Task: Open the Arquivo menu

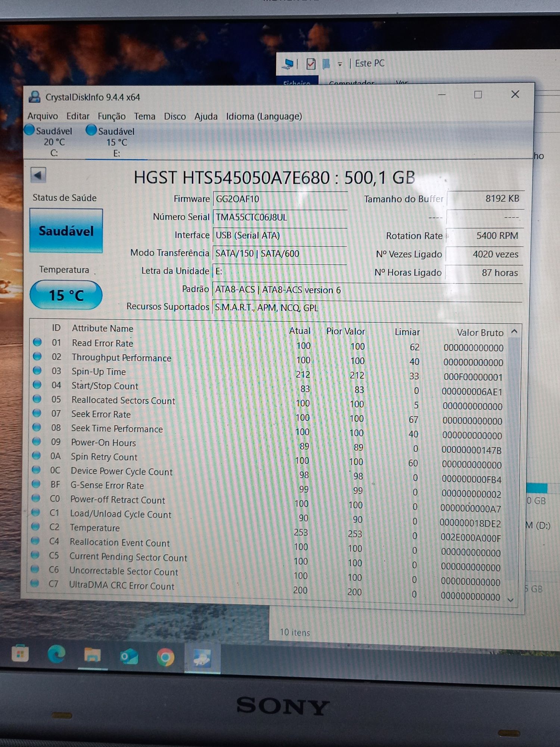Action: click(43, 116)
